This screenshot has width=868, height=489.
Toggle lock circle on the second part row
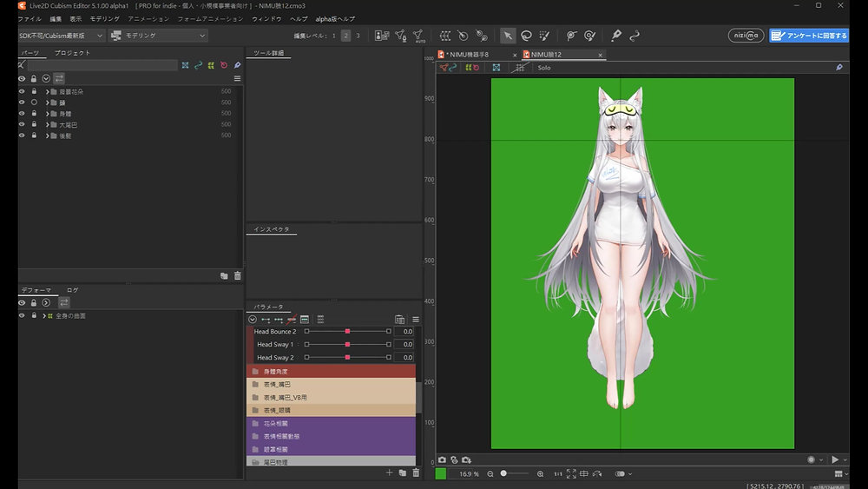(34, 102)
